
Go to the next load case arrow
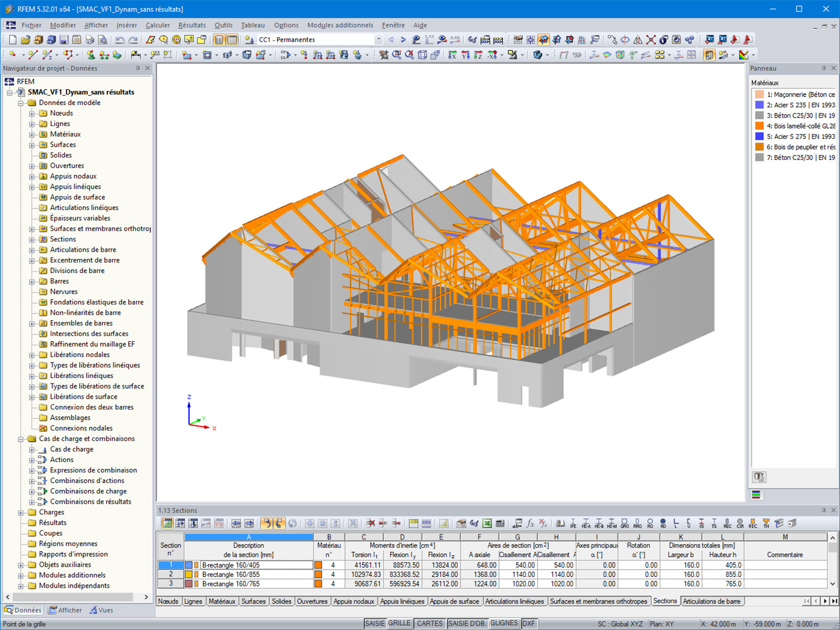[x=403, y=40]
